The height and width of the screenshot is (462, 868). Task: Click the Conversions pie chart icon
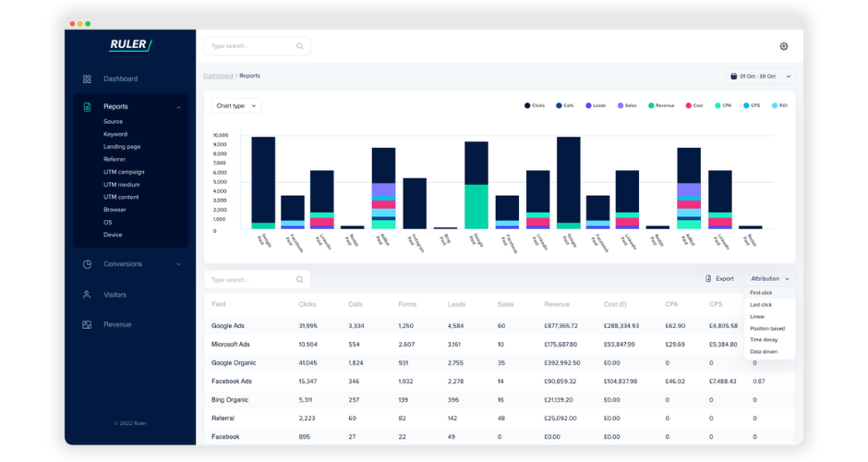[x=87, y=264]
